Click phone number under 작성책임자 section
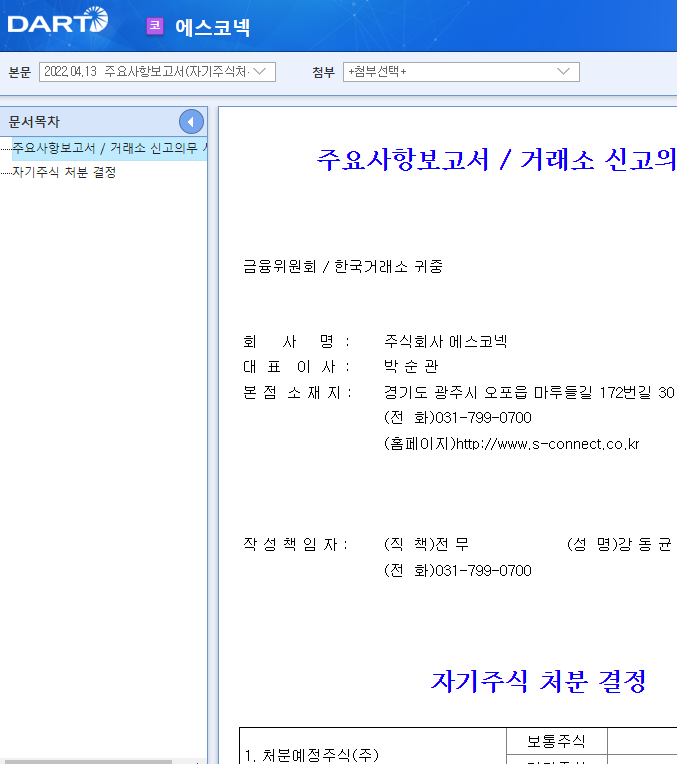 [x=458, y=570]
